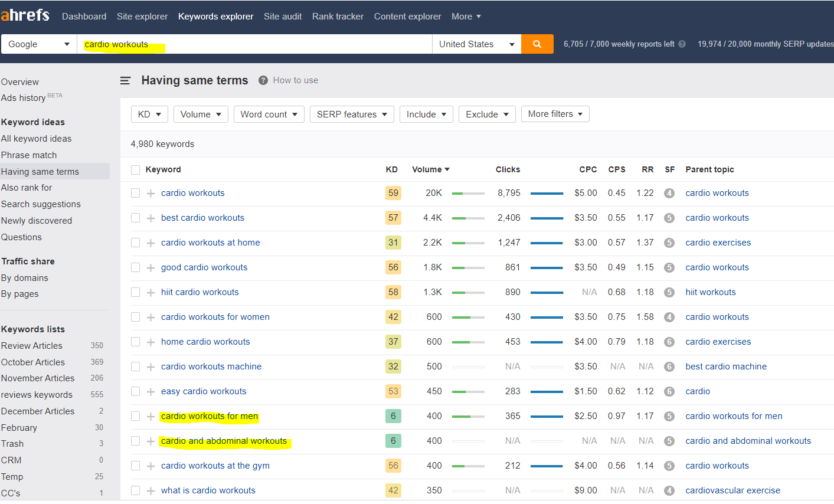Open the hamburger menu beside Having same terms
Viewport: 834px width, 504px height.
click(125, 80)
